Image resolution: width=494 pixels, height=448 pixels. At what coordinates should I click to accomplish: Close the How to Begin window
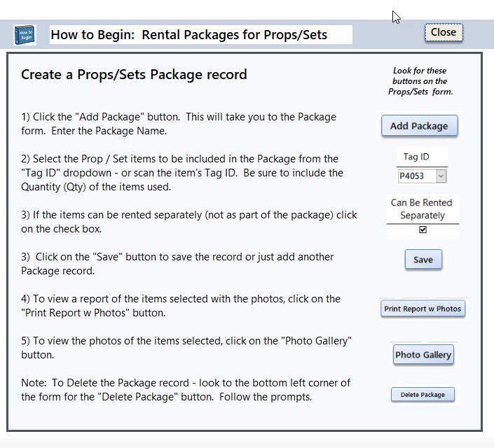pos(444,32)
